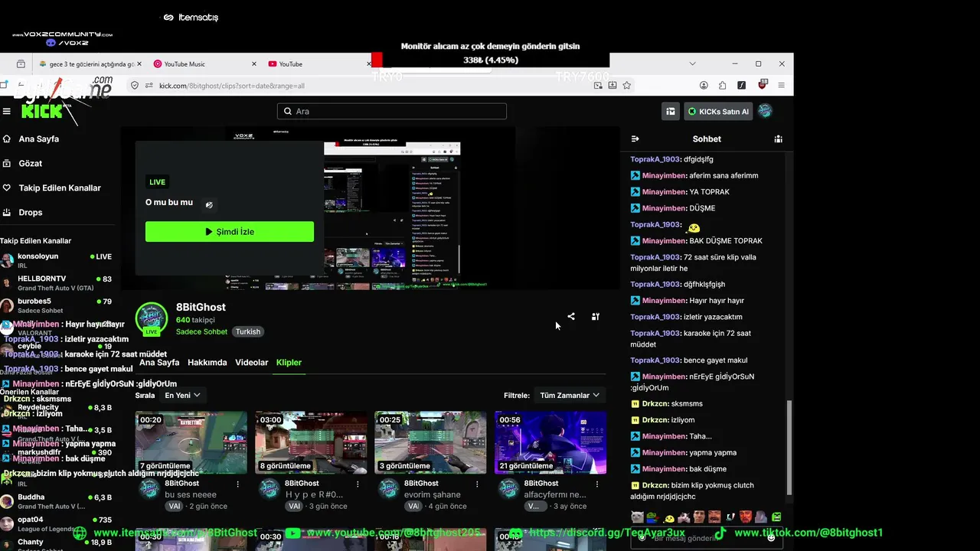
Task: Open konsoloyun channel in followed list
Action: tap(59, 260)
